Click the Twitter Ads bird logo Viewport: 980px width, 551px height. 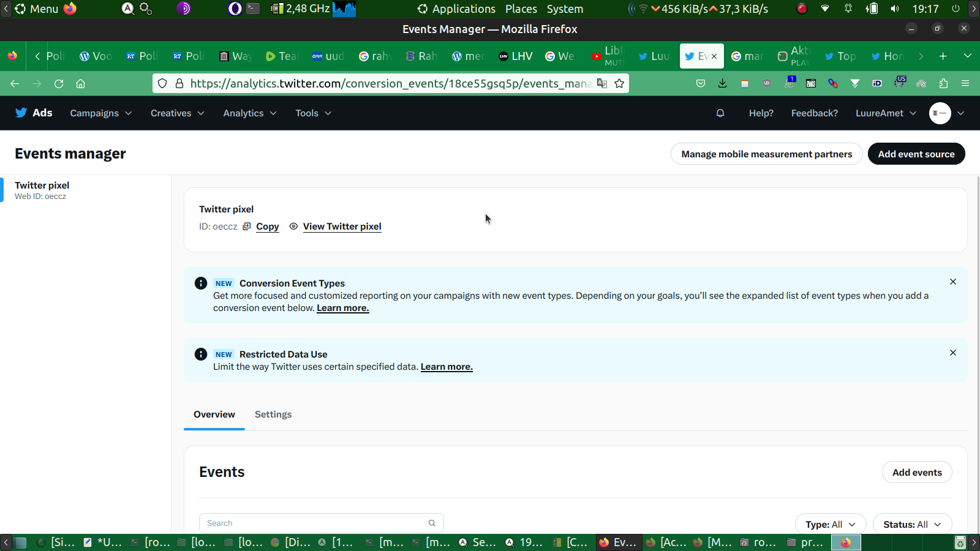pyautogui.click(x=21, y=113)
